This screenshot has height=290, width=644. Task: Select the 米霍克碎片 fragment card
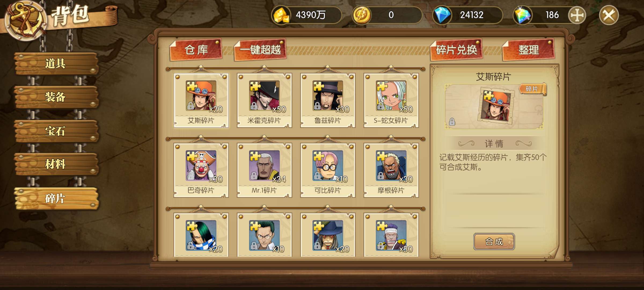coord(264,100)
